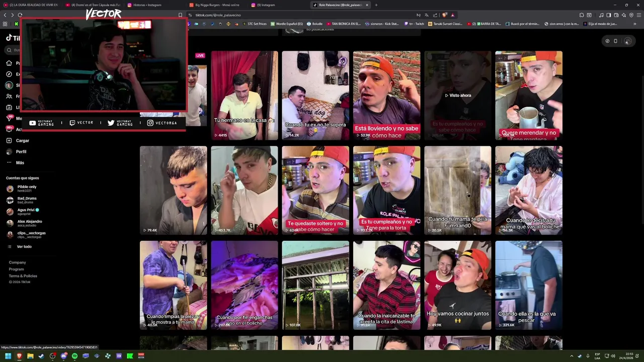Open the activity icon with 99+ badge

9,129
